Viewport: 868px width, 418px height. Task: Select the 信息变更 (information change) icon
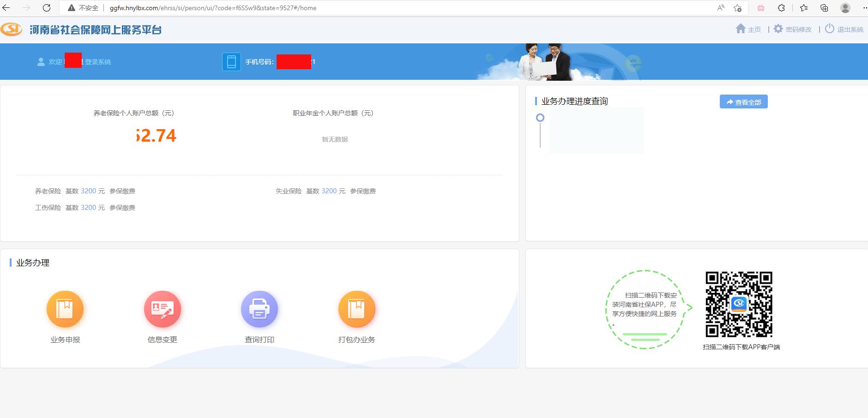162,309
